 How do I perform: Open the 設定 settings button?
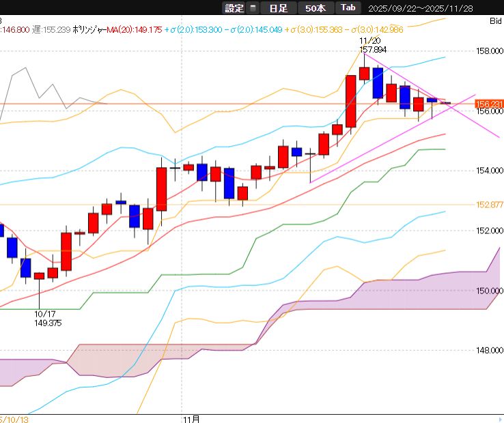coord(234,8)
